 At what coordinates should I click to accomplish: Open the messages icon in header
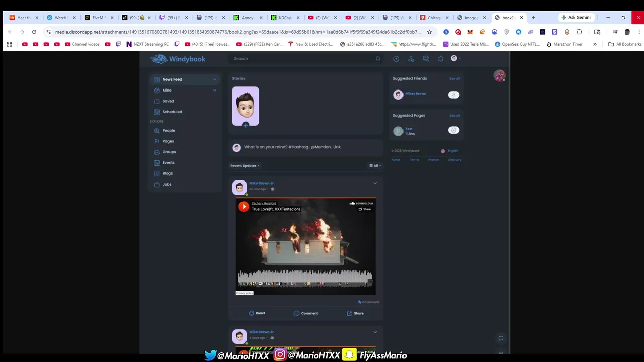click(x=426, y=59)
